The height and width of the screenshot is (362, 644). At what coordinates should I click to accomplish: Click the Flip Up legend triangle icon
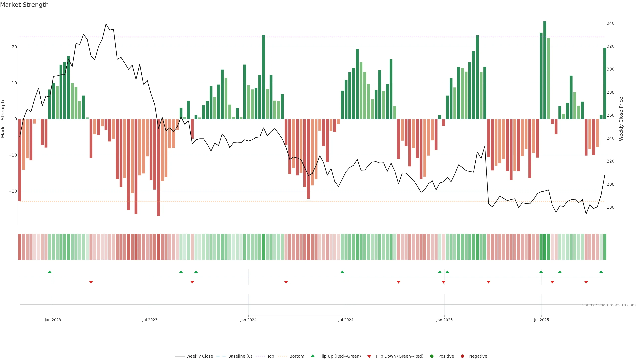coord(312,356)
